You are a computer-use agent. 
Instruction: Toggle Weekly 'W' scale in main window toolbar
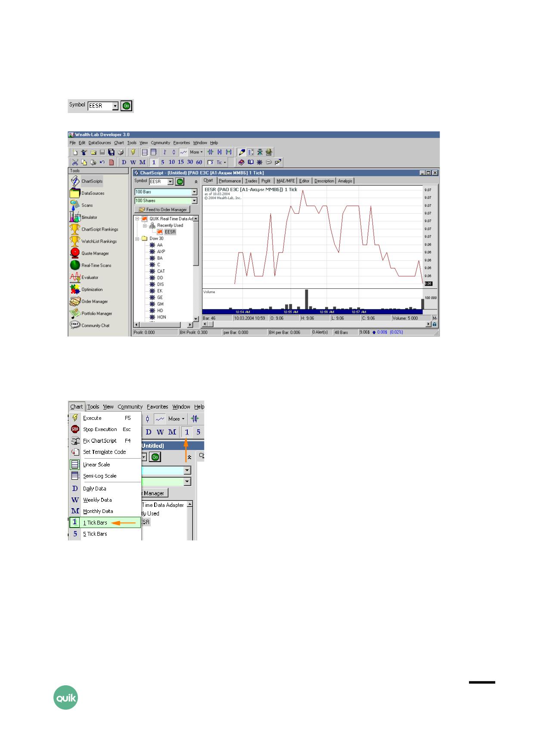[x=133, y=162]
